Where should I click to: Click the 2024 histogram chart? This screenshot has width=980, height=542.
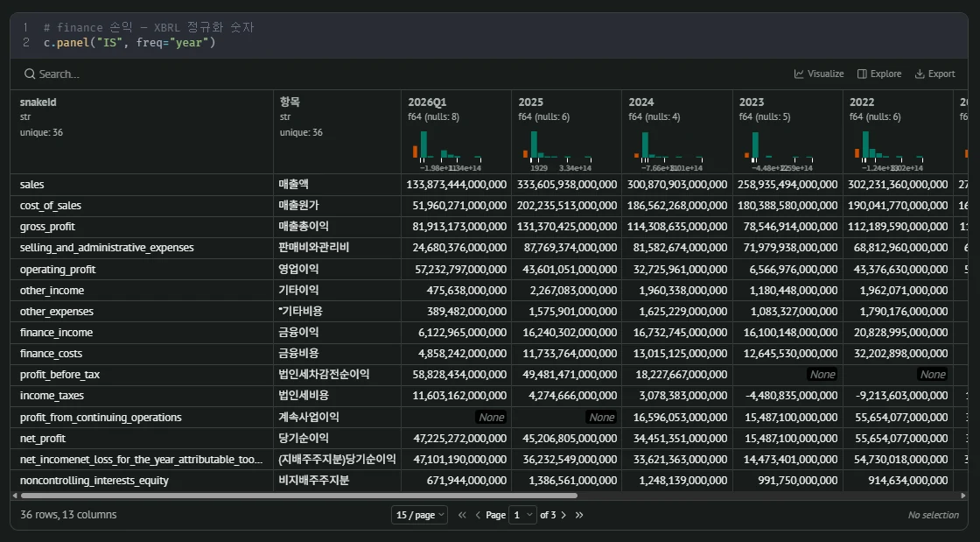(x=668, y=150)
